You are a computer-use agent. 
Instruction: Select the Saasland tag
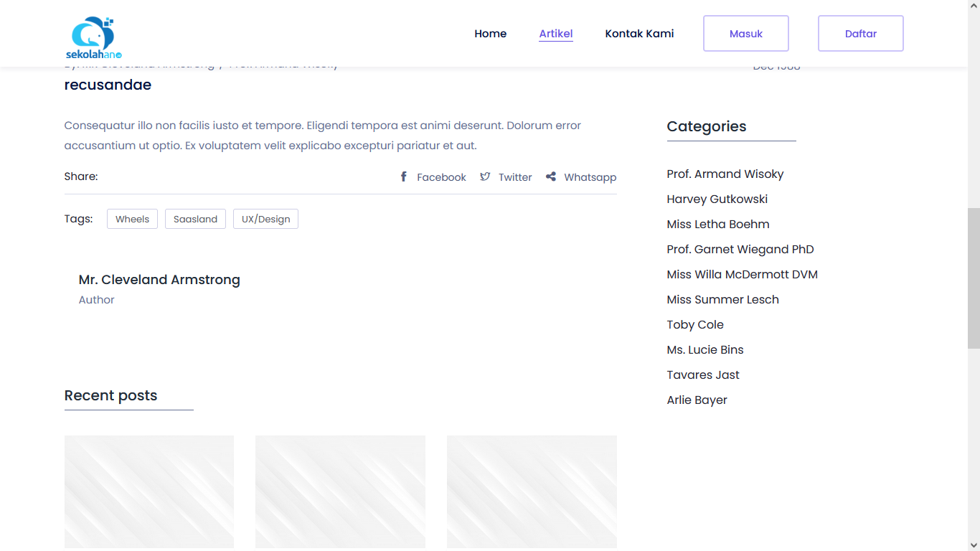(195, 219)
